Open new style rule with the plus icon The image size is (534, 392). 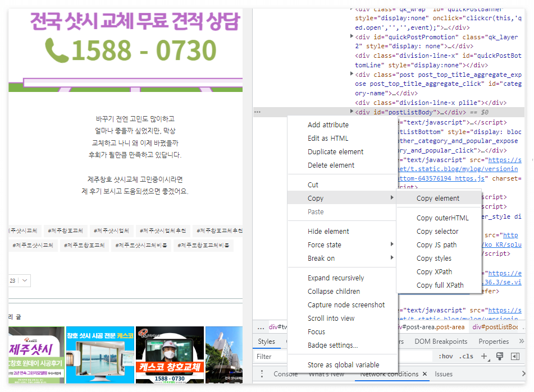pos(483,355)
